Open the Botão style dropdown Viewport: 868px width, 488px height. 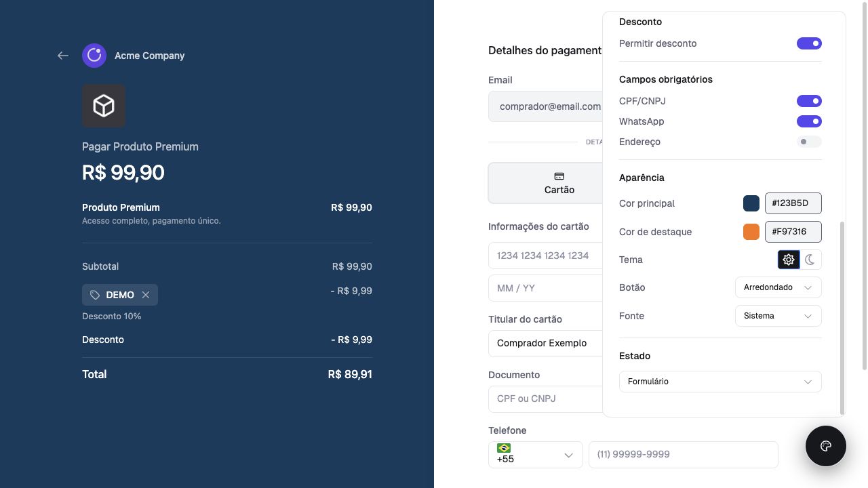pyautogui.click(x=778, y=287)
